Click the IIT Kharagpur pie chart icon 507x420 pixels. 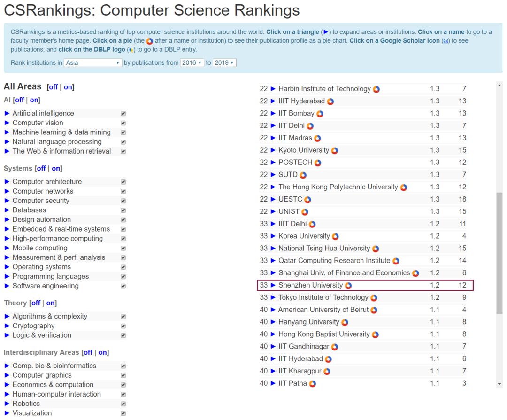tap(327, 372)
